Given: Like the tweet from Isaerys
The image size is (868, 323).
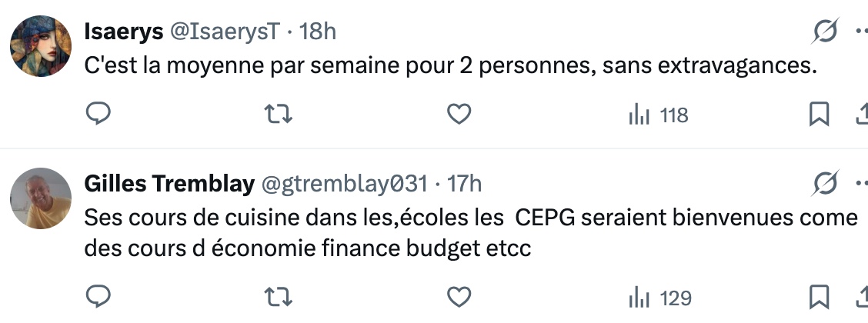Looking at the screenshot, I should (459, 115).
